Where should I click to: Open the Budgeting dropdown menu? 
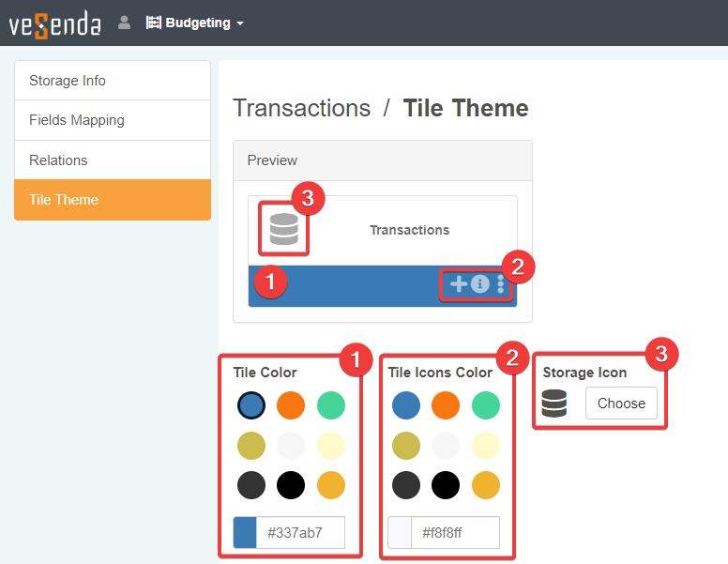coord(195,23)
